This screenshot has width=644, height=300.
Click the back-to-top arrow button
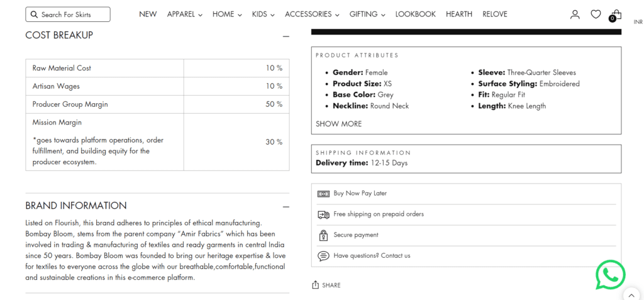click(x=631, y=294)
